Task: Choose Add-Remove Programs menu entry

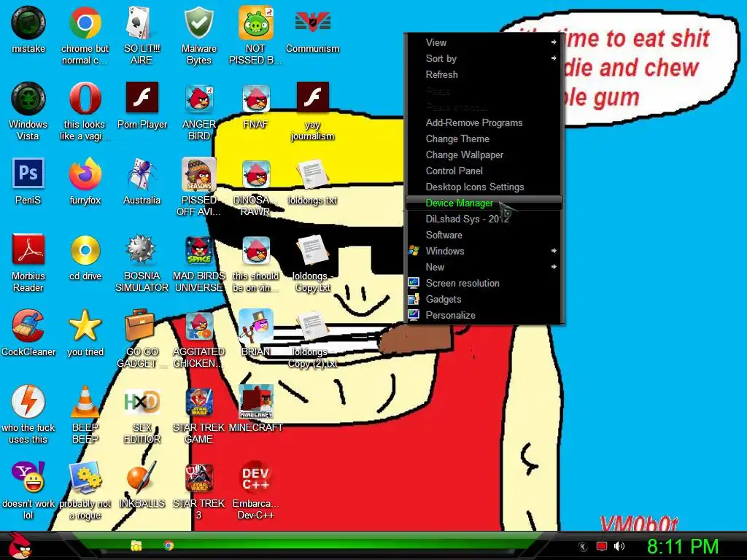Action: click(484, 122)
